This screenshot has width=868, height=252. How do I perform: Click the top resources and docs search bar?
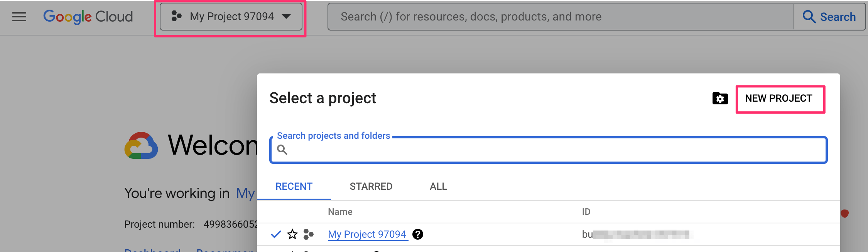click(559, 17)
